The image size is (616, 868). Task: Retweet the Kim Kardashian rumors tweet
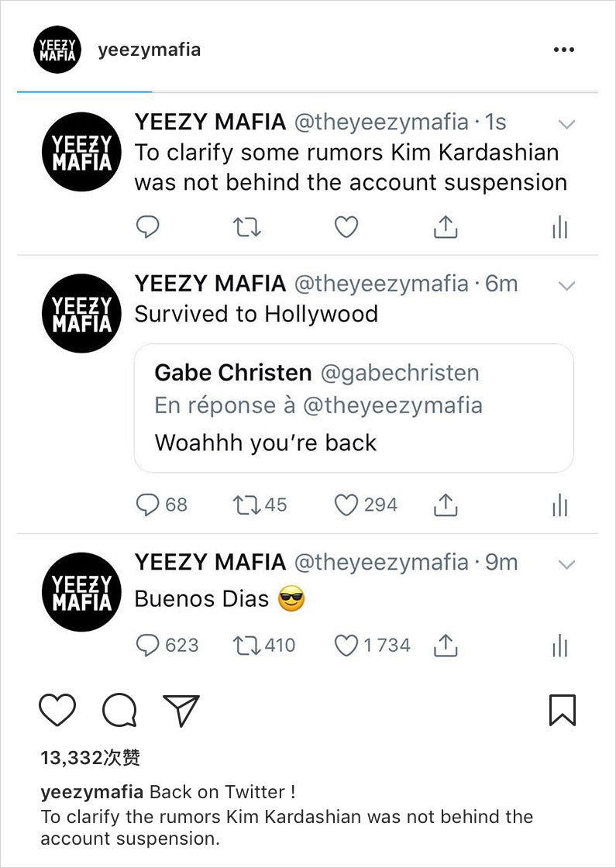click(247, 226)
